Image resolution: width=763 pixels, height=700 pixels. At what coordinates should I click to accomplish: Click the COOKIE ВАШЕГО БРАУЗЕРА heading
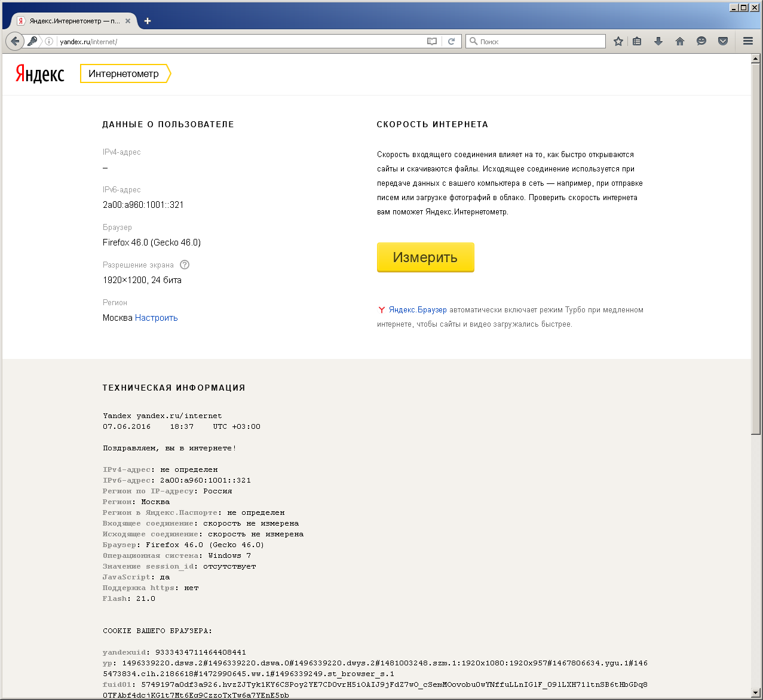click(158, 631)
